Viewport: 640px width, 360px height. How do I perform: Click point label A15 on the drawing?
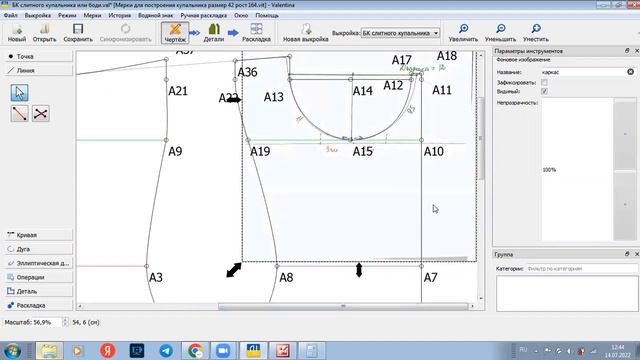[363, 151]
